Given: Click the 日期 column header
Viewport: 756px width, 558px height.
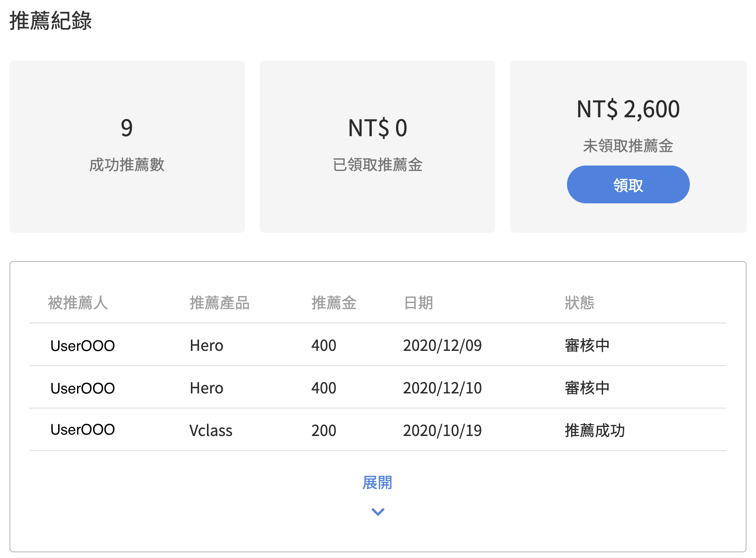Looking at the screenshot, I should tap(418, 303).
